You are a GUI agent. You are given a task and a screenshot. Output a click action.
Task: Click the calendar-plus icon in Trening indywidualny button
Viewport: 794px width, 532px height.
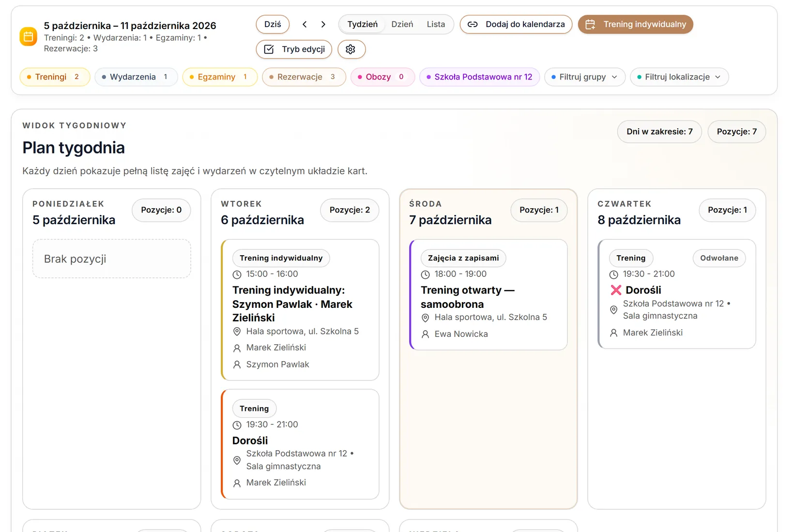(590, 24)
